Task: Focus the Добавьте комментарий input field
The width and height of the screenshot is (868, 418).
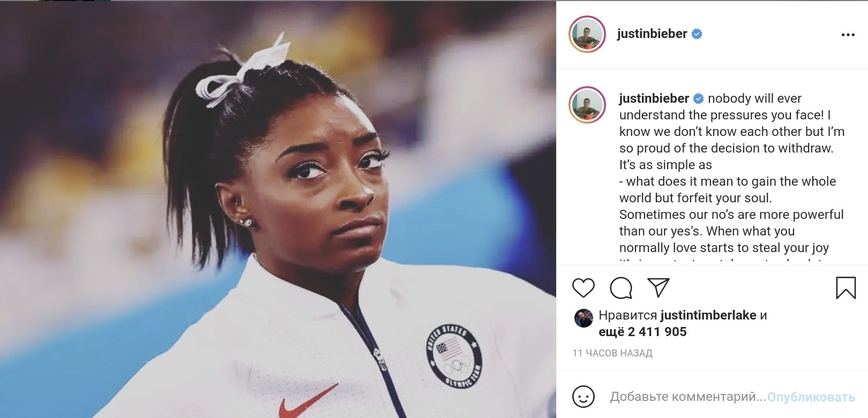Action: [688, 397]
